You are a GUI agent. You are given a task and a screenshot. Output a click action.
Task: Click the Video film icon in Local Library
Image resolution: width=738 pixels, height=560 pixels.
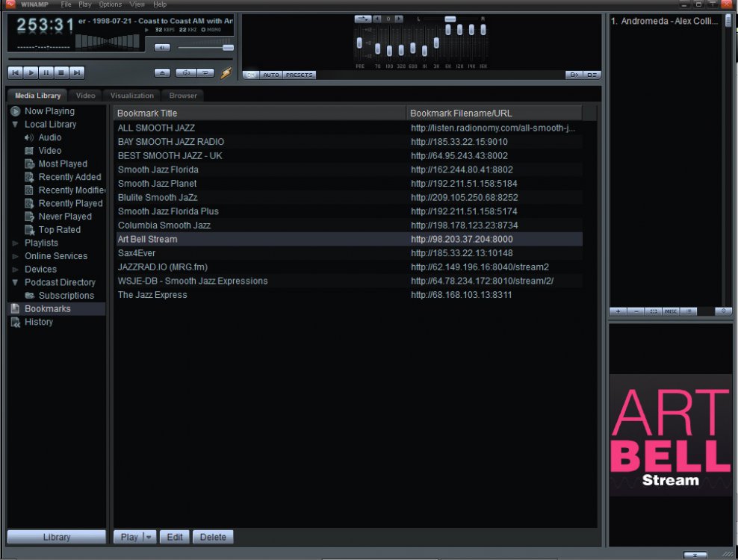(29, 151)
